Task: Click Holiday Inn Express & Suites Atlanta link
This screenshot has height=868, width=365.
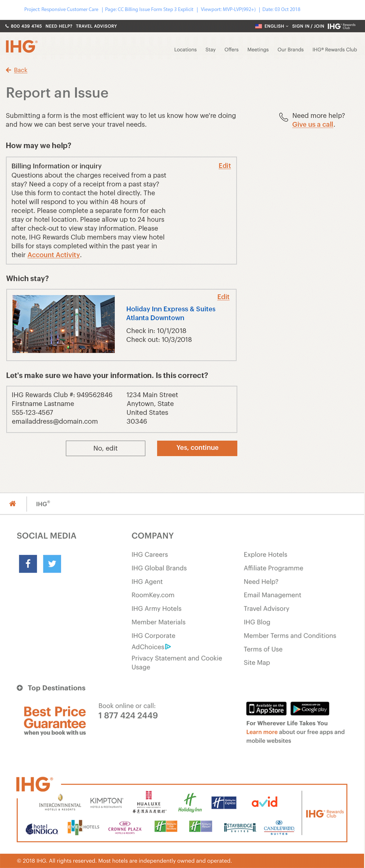Action: (x=171, y=314)
